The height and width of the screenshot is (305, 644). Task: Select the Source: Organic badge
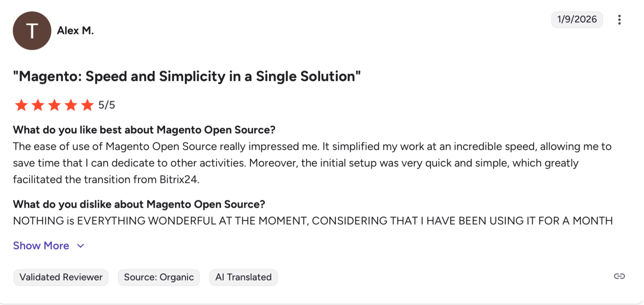coord(159,277)
